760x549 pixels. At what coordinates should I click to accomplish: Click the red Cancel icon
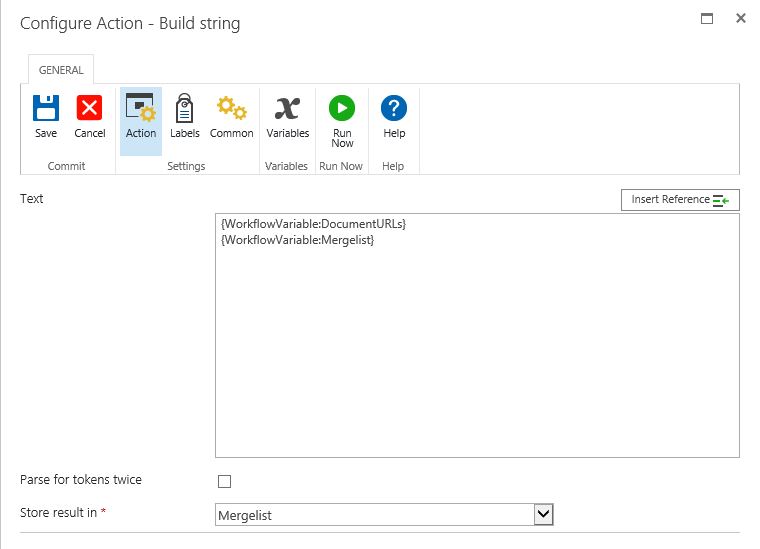tap(90, 109)
